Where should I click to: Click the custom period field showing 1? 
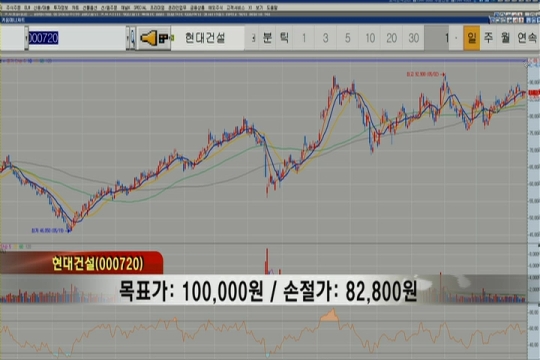coord(437,38)
